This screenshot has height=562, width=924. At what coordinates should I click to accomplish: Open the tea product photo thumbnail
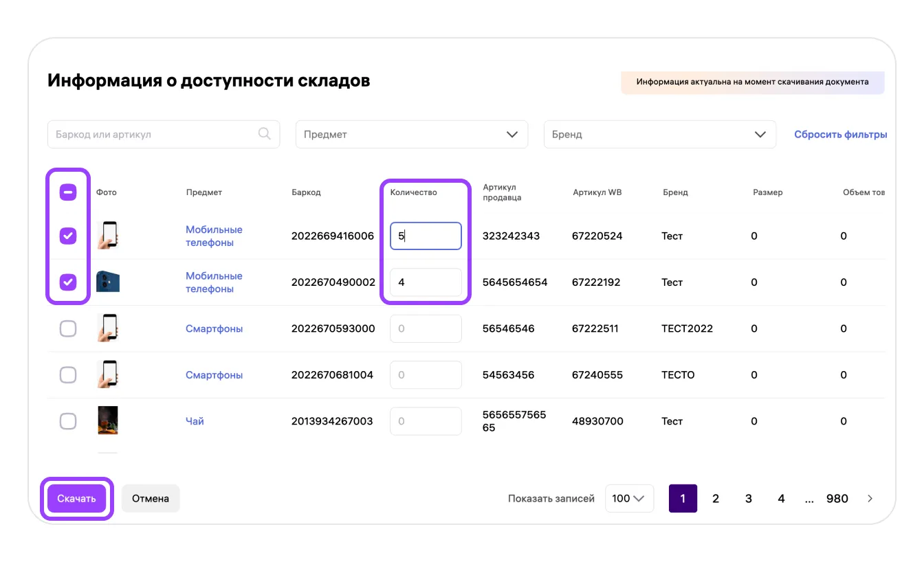point(108,420)
